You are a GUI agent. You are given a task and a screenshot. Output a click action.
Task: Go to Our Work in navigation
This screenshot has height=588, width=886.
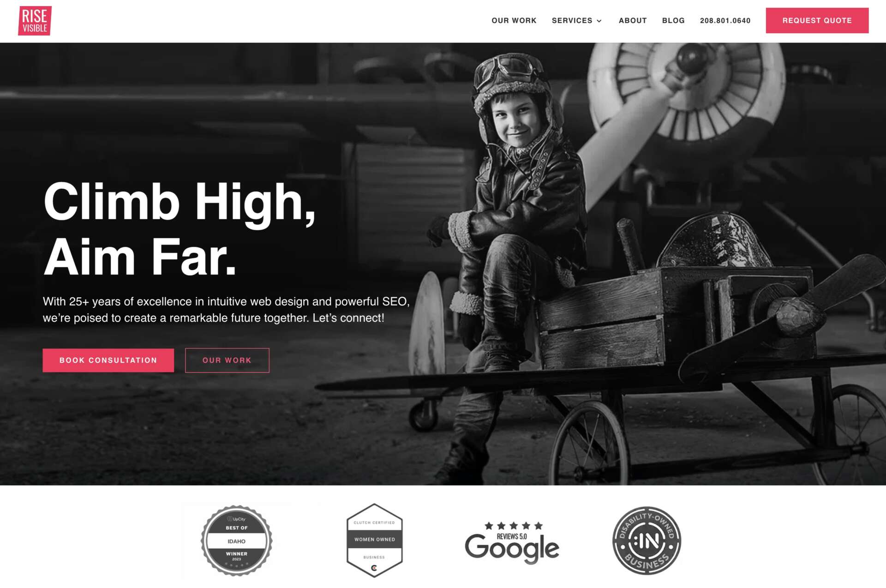pos(514,21)
